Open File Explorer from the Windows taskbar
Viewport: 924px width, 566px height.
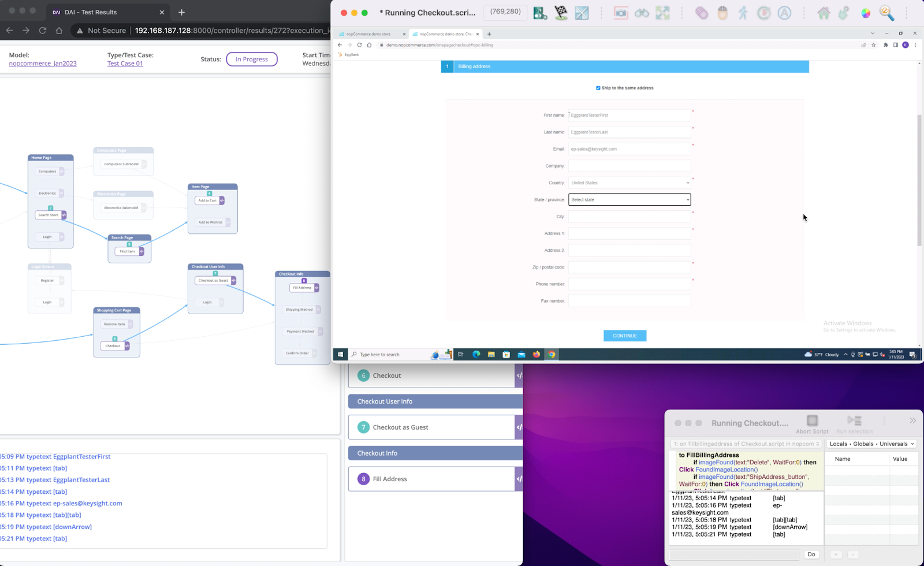click(491, 355)
